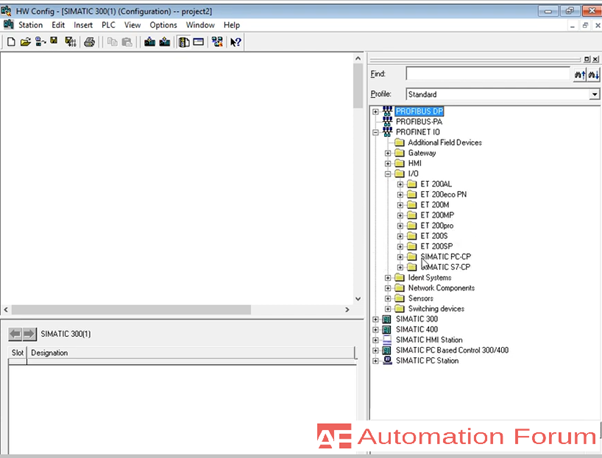The width and height of the screenshot is (602, 458).
Task: Select SIMATIC PC-CP folder
Action: click(445, 256)
